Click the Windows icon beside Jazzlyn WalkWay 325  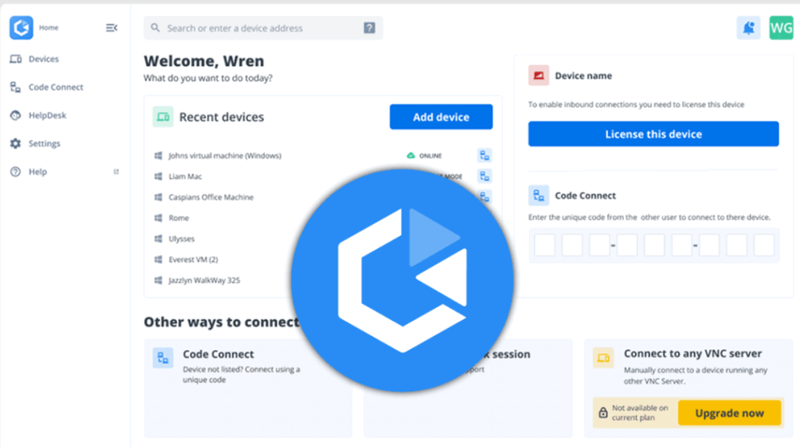click(x=158, y=280)
